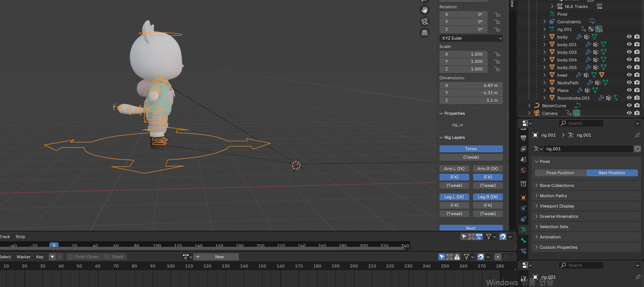Expand the body.001 outliner row
The width and height of the screenshot is (644, 287).
click(544, 45)
